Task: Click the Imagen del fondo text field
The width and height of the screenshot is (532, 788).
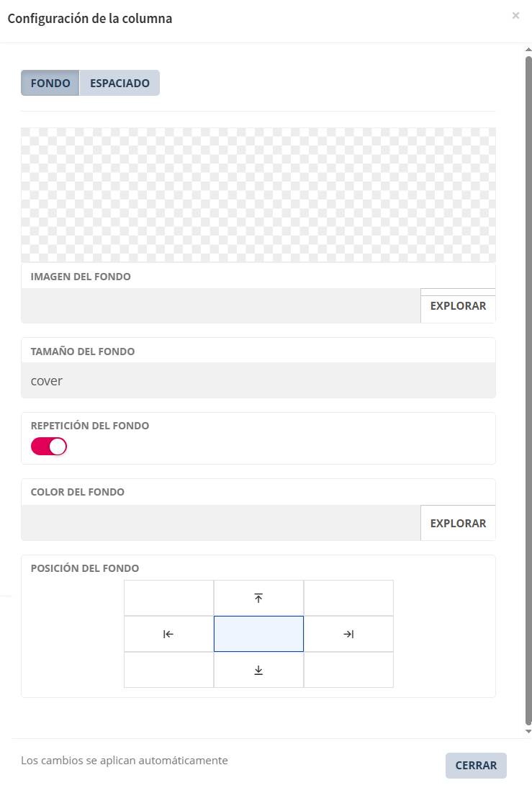Action: (x=220, y=306)
